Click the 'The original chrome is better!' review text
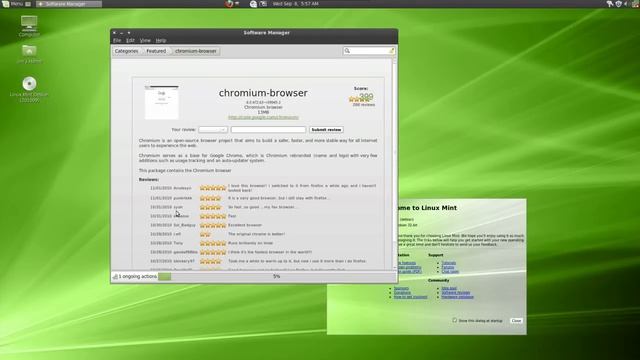The image size is (640, 360). (x=256, y=234)
